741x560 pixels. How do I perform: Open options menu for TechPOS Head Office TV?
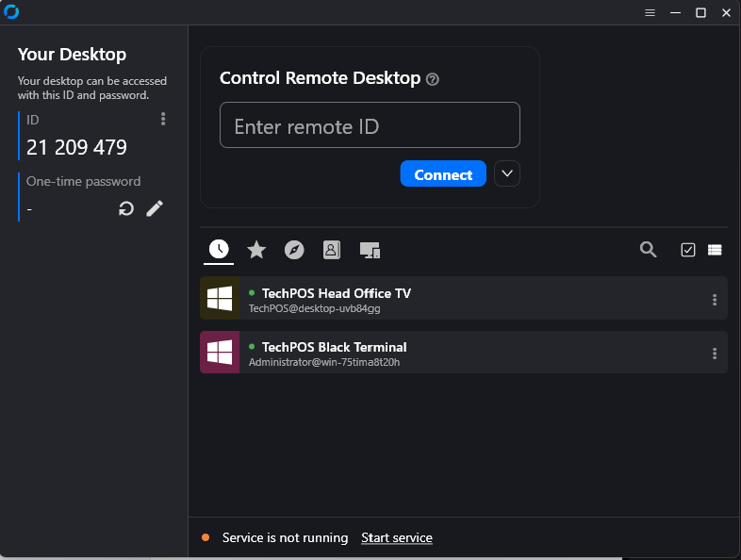714,300
